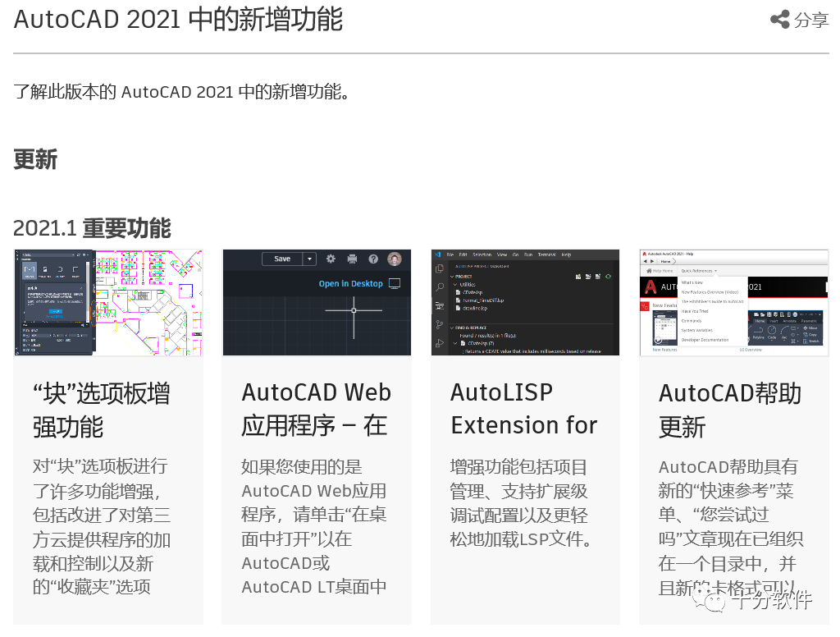
Task: Open the AutoLISP Extension for title link
Action: [x=524, y=409]
